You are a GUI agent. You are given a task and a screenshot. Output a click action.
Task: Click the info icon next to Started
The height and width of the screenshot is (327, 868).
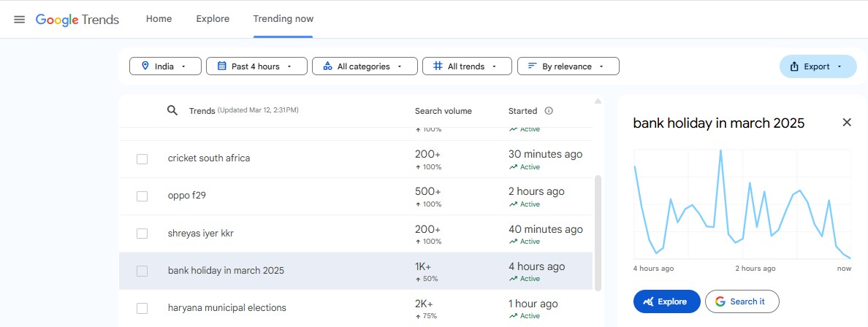(x=549, y=111)
